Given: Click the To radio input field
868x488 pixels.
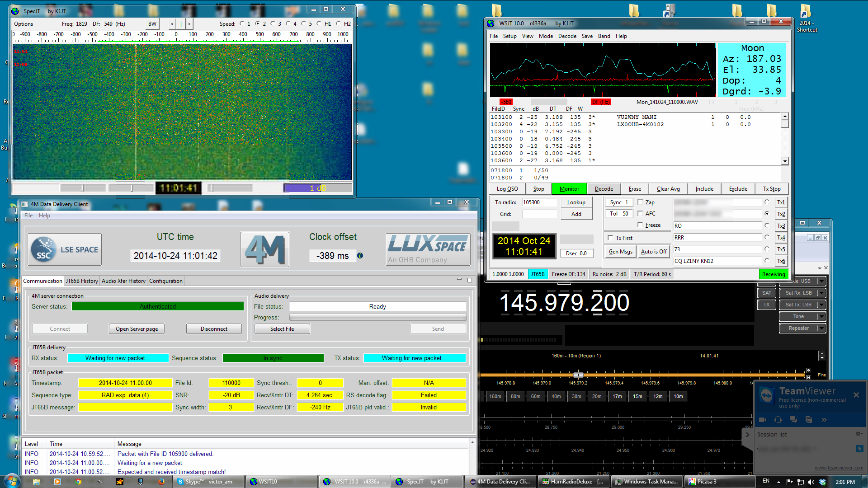Looking at the screenshot, I should click(x=539, y=202).
